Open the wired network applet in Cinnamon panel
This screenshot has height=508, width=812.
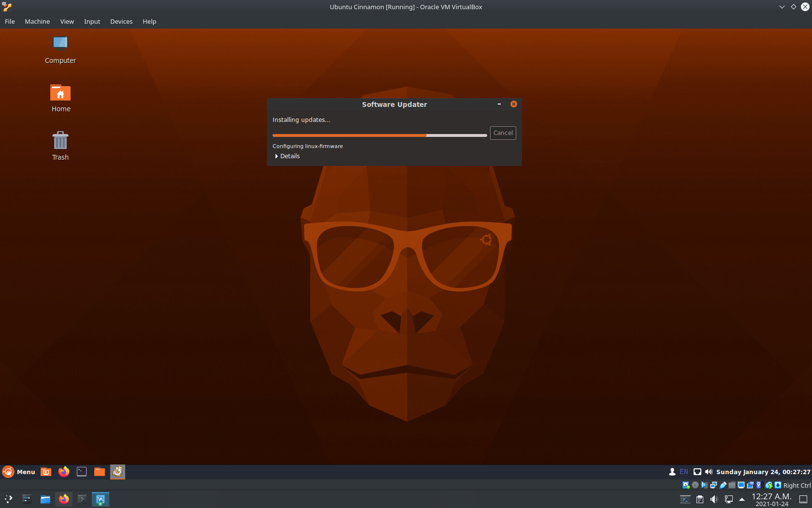[x=697, y=472]
